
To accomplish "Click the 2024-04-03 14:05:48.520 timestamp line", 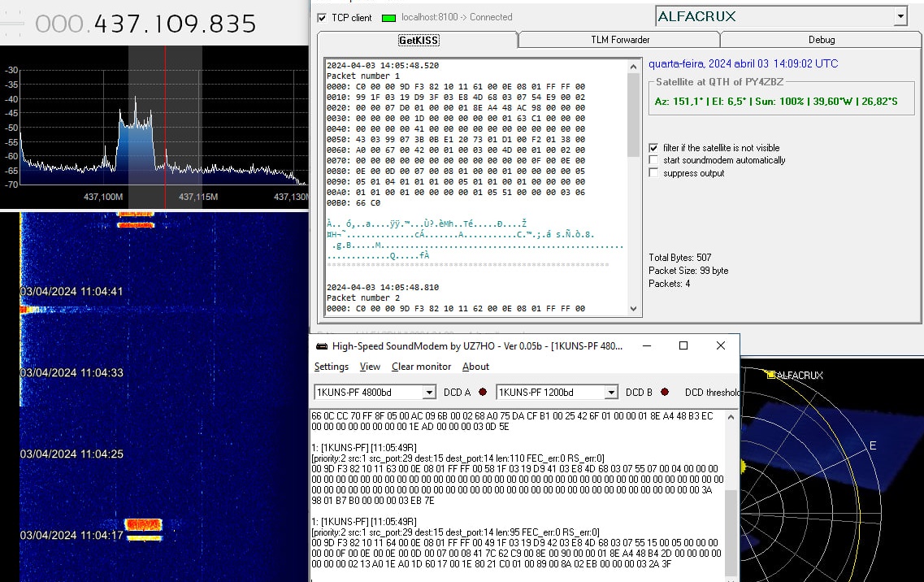I will click(383, 66).
